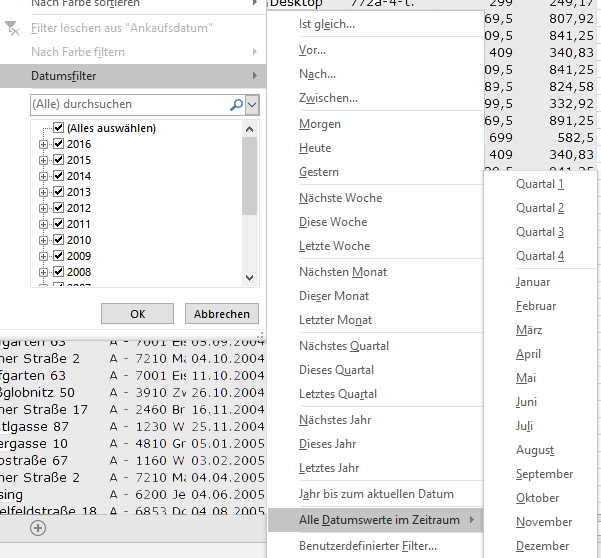Select Quartal 3 from the submenu

[540, 232]
